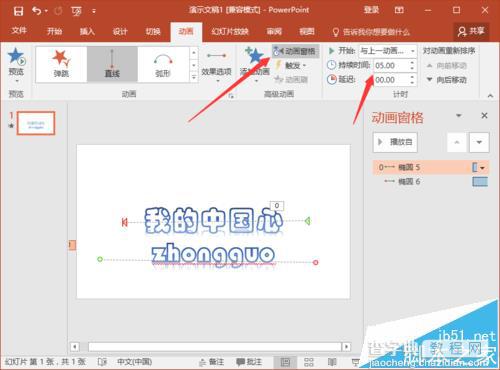This screenshot has width=500, height=370.
Task: Select the 直线 line motion path
Action: tap(112, 64)
